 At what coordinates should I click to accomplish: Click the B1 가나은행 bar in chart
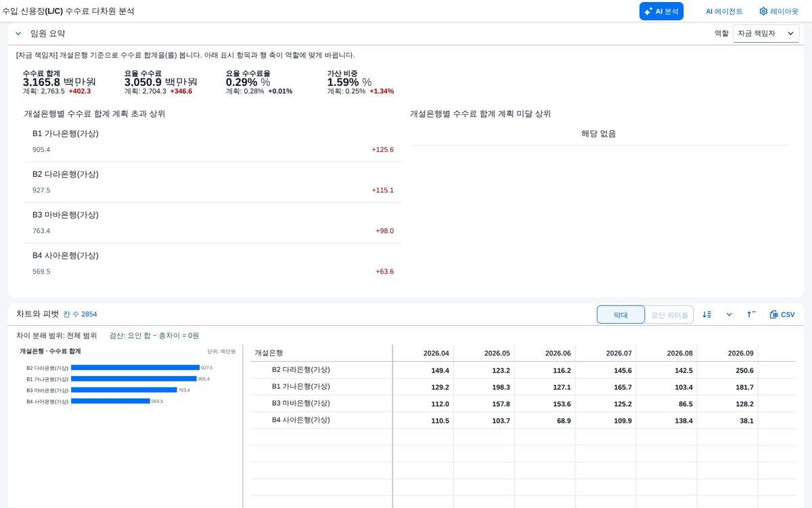pos(133,379)
